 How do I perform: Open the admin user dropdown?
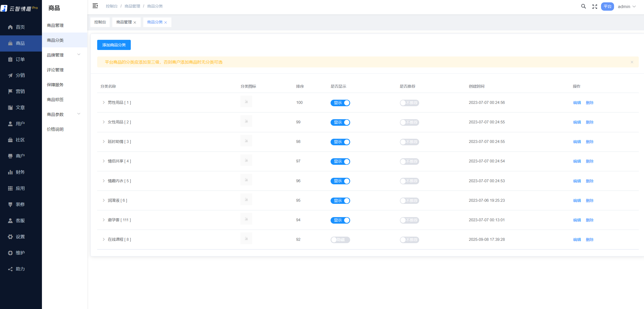click(x=627, y=7)
